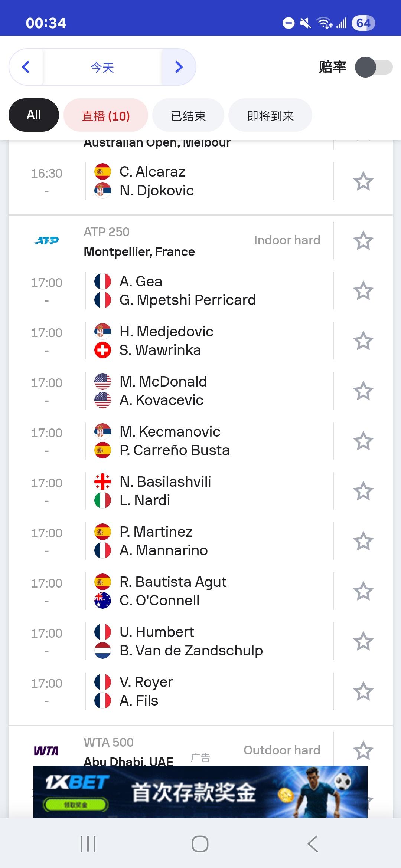Favorite the Humbert vs Van de Zandschulp match
This screenshot has width=401, height=868.
(x=363, y=641)
